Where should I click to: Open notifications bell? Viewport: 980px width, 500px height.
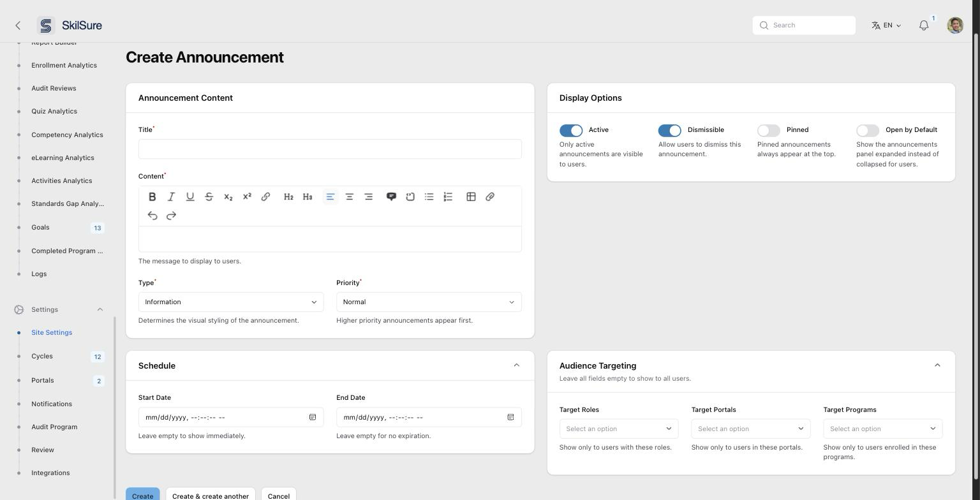[924, 26]
